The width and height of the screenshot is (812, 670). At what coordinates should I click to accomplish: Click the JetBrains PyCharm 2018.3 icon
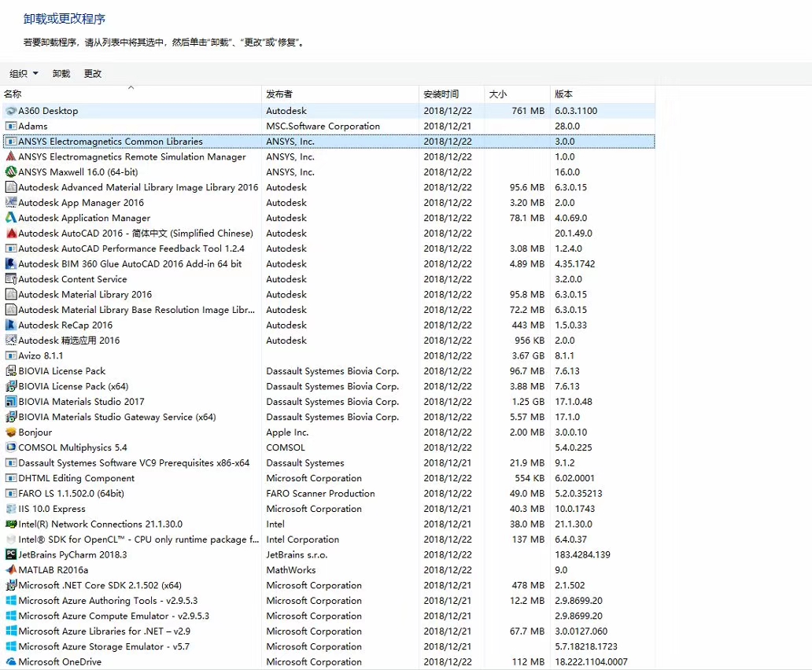click(11, 554)
